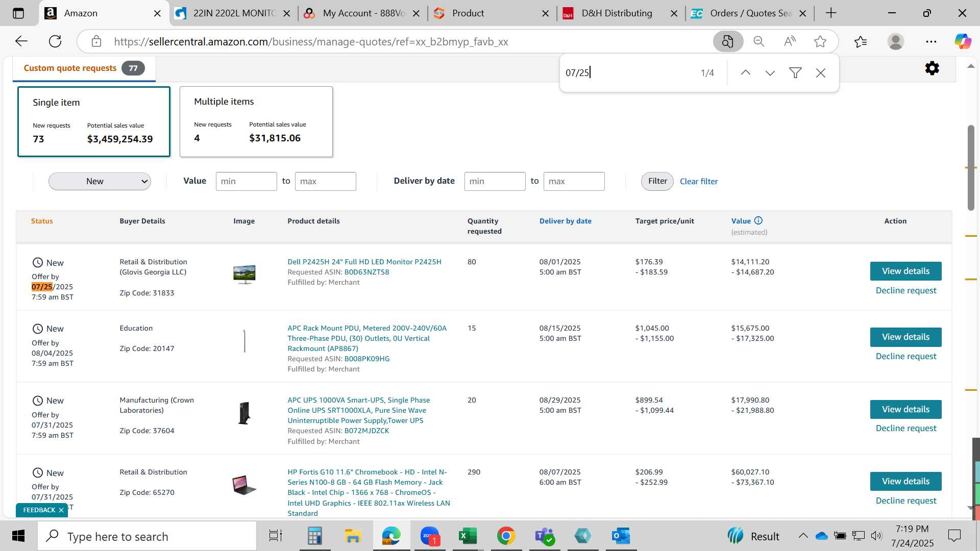Open browser Settings and more menu
Viewport: 980px width, 551px height.
[931, 41]
